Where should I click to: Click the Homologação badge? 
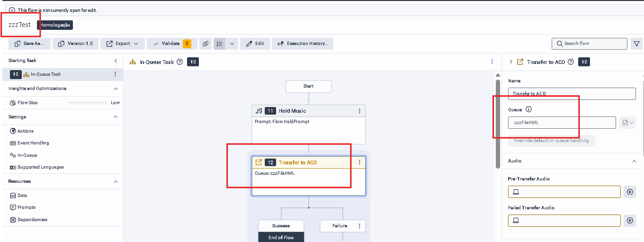[x=55, y=25]
